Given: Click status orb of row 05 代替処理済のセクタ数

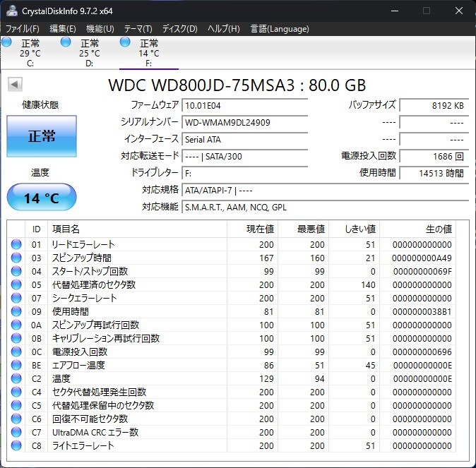Looking at the screenshot, I should coord(16,284).
